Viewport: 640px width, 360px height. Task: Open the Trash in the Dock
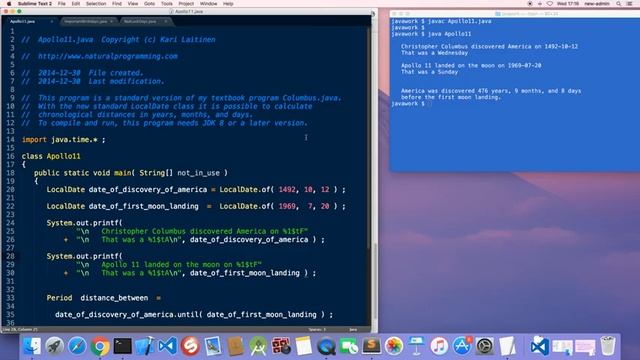click(608, 346)
